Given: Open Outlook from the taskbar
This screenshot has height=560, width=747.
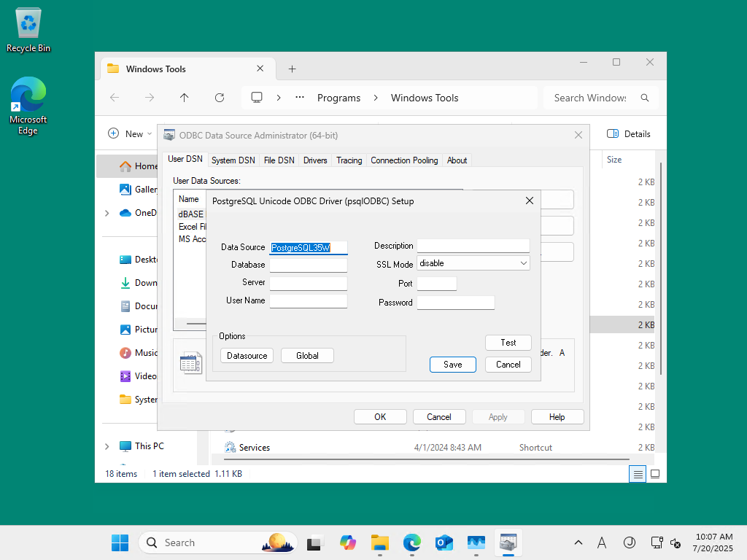Looking at the screenshot, I should 444,542.
